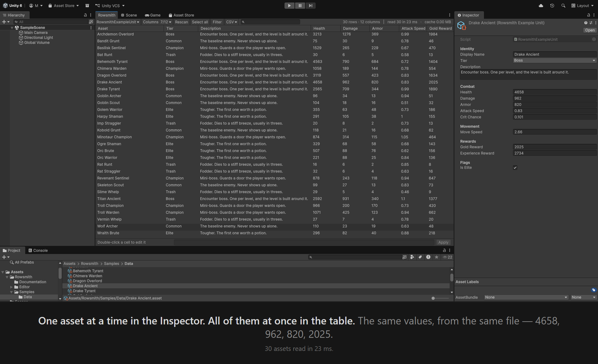The image size is (598, 364).
Task: Click the Rescan button
Action: 181,22
